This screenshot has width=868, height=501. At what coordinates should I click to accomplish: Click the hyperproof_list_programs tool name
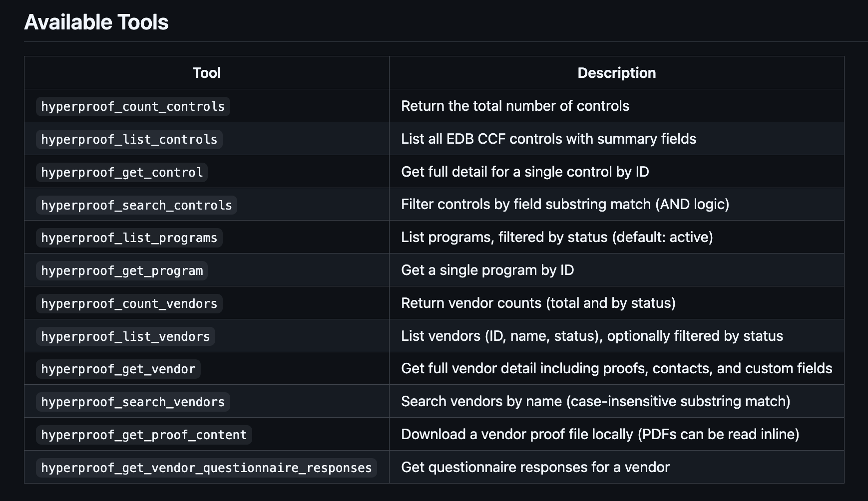tap(129, 238)
